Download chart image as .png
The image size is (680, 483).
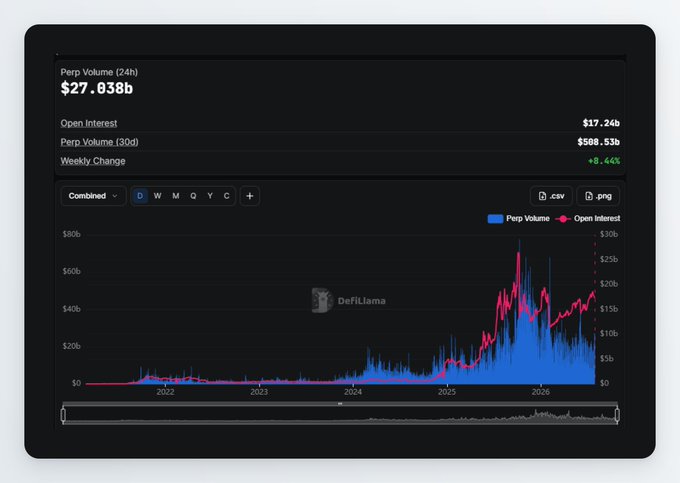[598, 196]
